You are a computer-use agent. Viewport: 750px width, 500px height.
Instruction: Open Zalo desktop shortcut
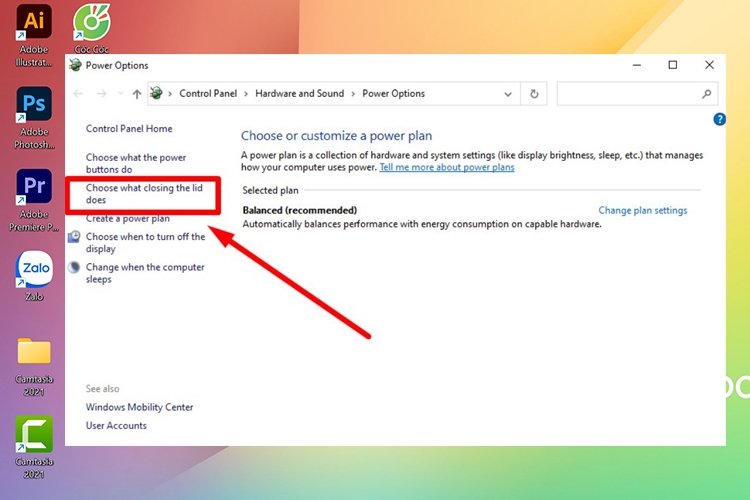(34, 276)
